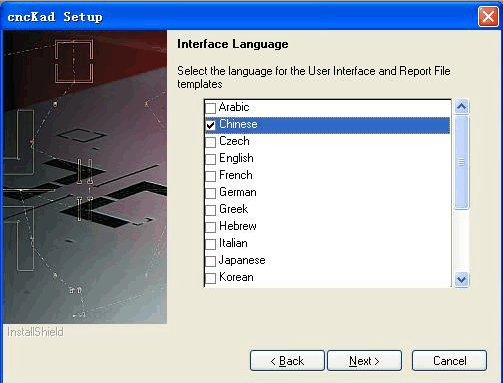This screenshot has height=383, width=503.
Task: Click the scroll down arrow of language list
Action: 462,279
